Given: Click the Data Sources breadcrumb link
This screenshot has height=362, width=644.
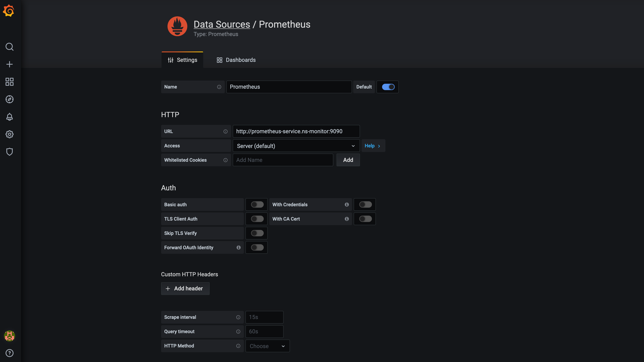Looking at the screenshot, I should pyautogui.click(x=222, y=24).
